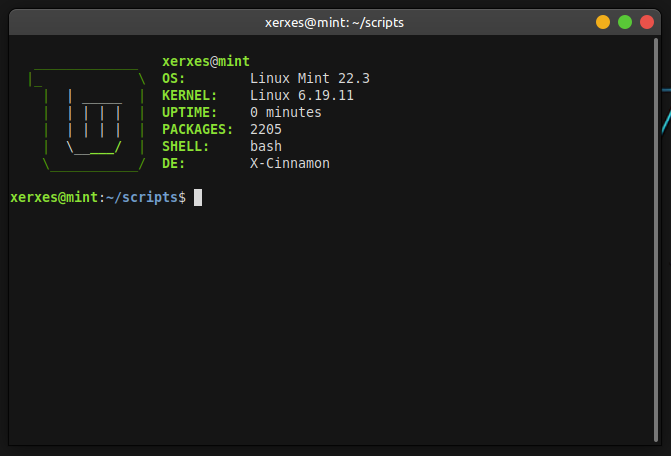Viewport: 671px width, 456px height.
Task: Click the window title 'xerxes@mint: ~/scripts'
Action: [335, 21]
